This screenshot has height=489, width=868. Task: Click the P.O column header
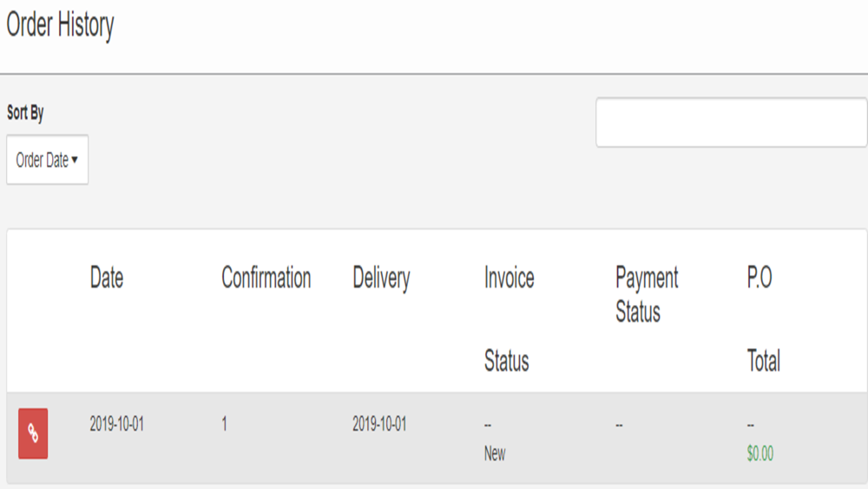pos(759,277)
